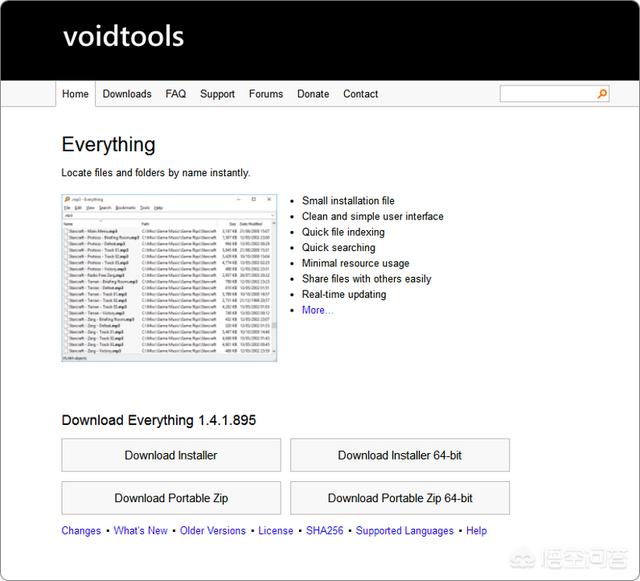Follow the More... features link
This screenshot has height=581, width=640.
(x=318, y=310)
